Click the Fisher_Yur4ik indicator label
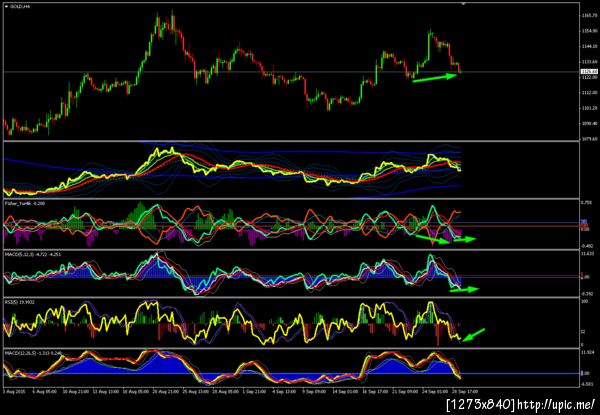Screen dimensions: 600x415 click(x=25, y=204)
